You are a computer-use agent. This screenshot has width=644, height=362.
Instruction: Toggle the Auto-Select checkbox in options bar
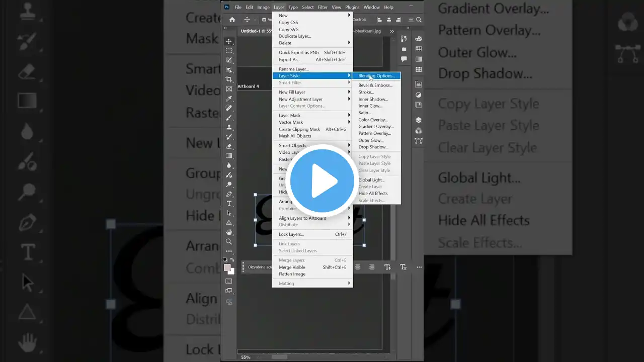(264, 20)
